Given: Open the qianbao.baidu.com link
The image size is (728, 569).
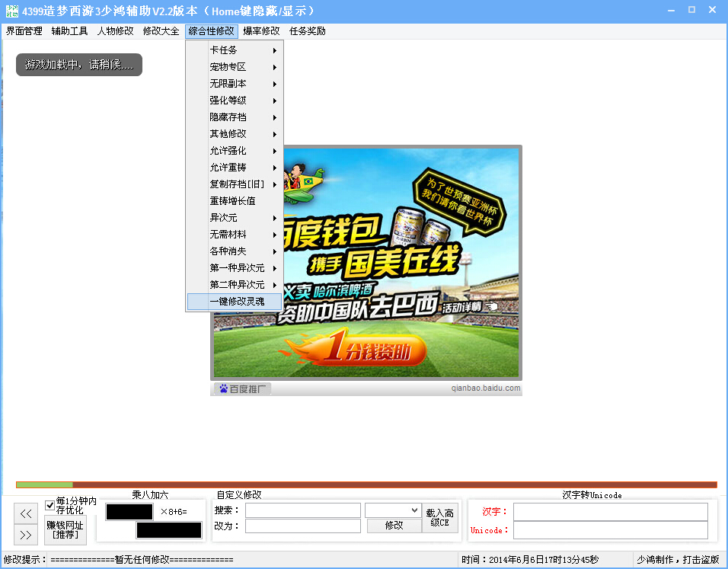Looking at the screenshot, I should pos(486,388).
